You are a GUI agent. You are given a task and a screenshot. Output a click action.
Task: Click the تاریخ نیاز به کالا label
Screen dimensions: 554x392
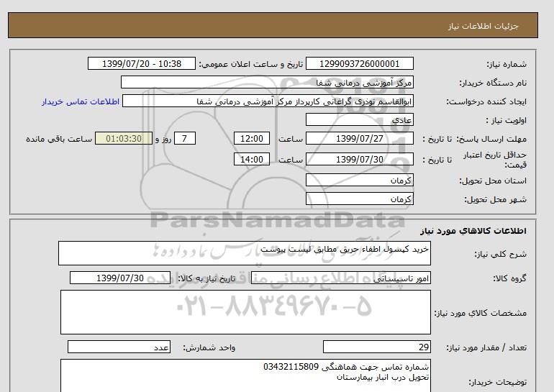click(x=206, y=278)
